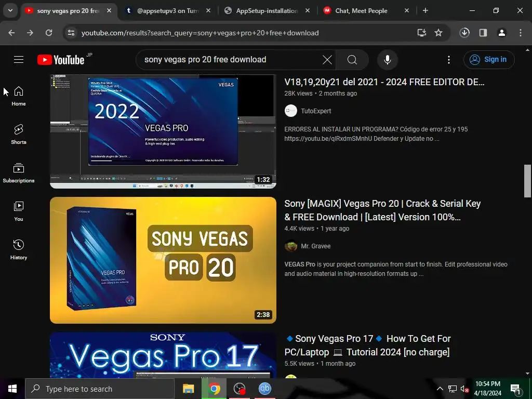Toggle Chrome side panel

click(x=483, y=33)
